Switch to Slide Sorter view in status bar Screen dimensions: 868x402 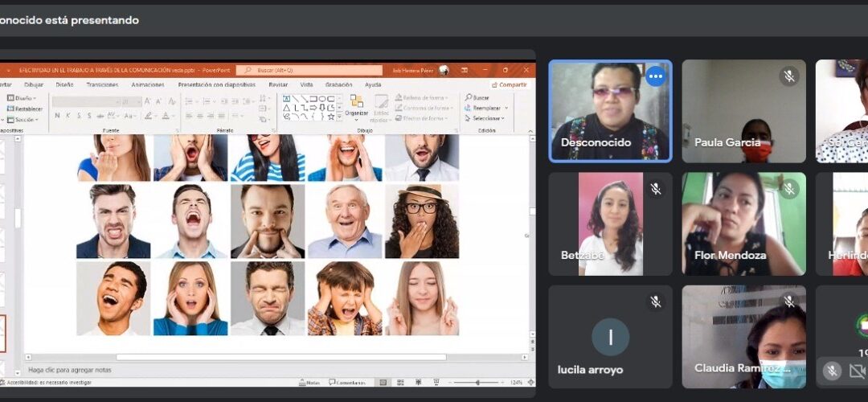coord(400,382)
